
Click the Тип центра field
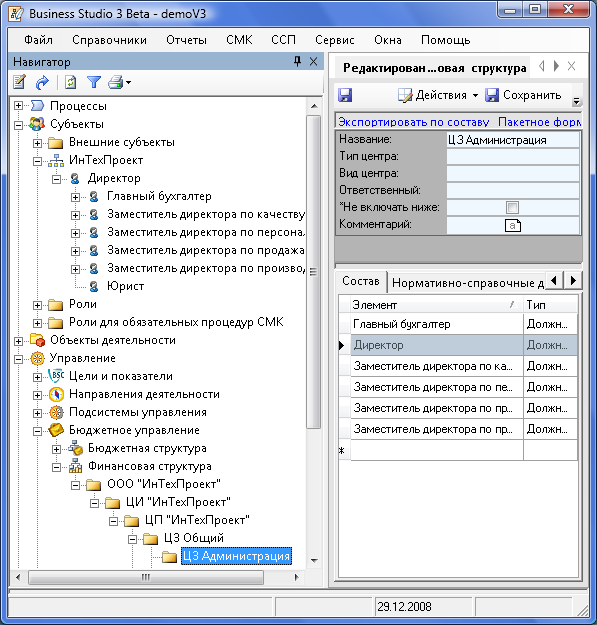[513, 157]
